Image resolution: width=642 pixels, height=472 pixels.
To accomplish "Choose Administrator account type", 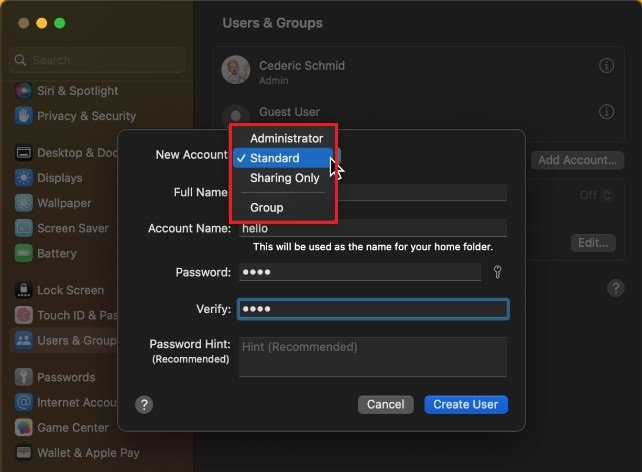I will [x=286, y=138].
